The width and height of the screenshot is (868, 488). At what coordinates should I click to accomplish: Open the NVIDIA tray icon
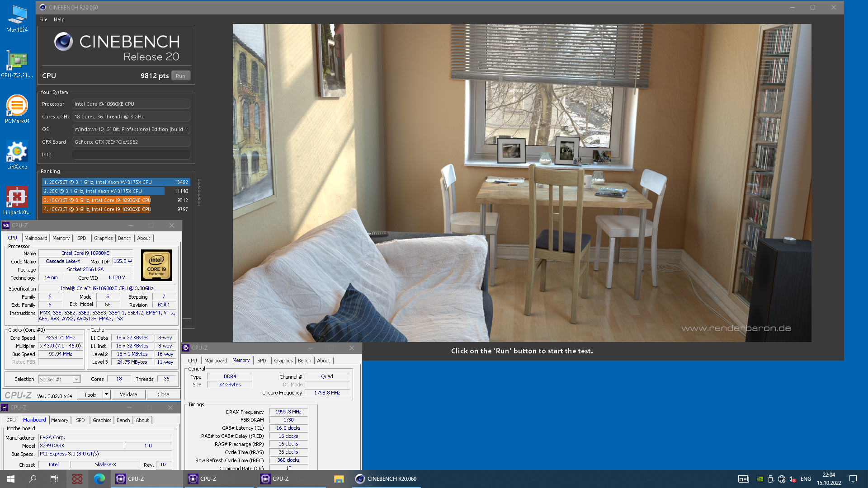[x=760, y=479]
